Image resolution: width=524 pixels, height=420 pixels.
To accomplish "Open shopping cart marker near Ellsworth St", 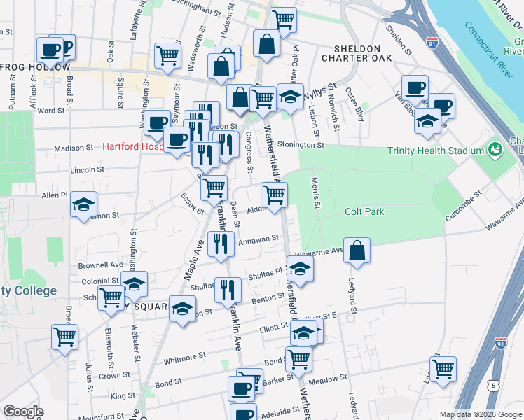I will (111, 298).
